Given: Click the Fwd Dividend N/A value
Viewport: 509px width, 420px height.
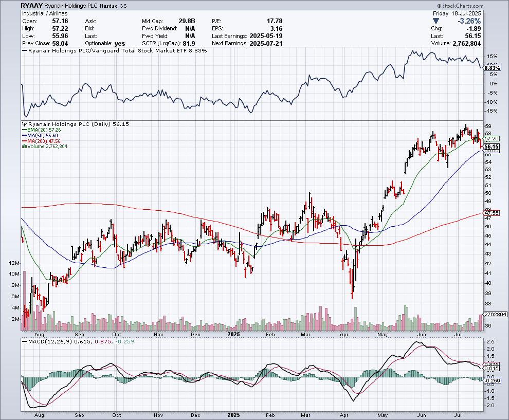Looking at the screenshot, I should pos(190,29).
